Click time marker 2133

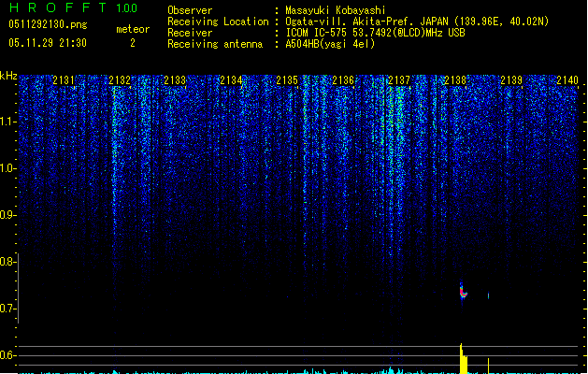tap(175, 80)
